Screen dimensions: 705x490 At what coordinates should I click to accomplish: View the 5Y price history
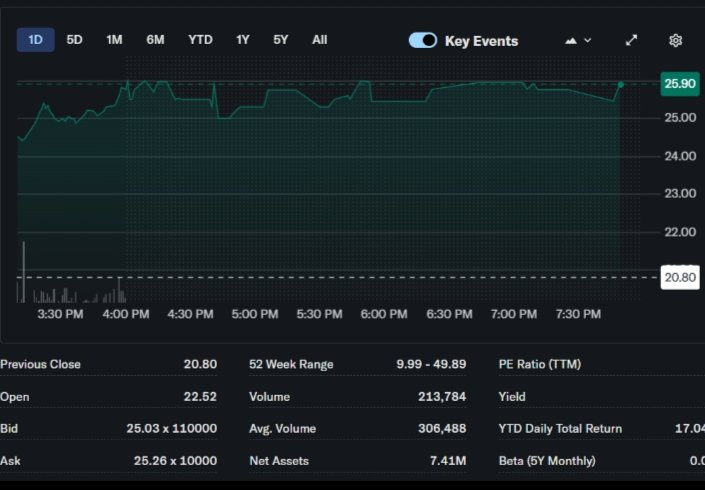pyautogui.click(x=281, y=40)
